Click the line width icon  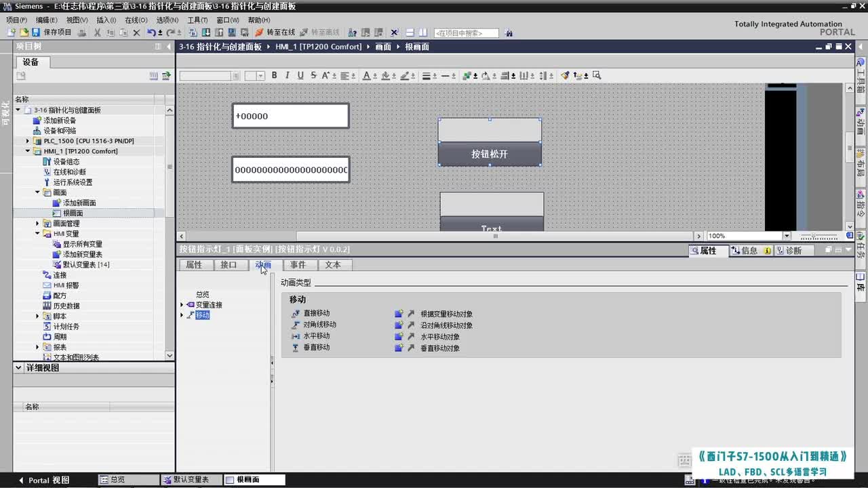click(x=426, y=75)
